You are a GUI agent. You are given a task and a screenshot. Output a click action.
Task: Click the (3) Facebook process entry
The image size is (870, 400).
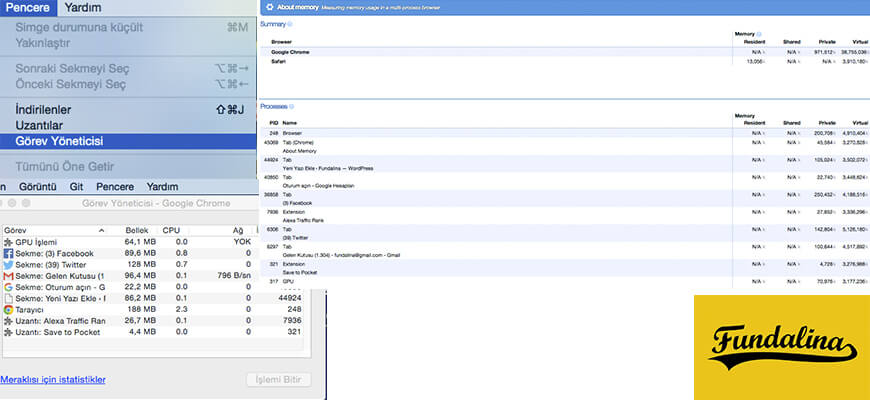[x=297, y=203]
